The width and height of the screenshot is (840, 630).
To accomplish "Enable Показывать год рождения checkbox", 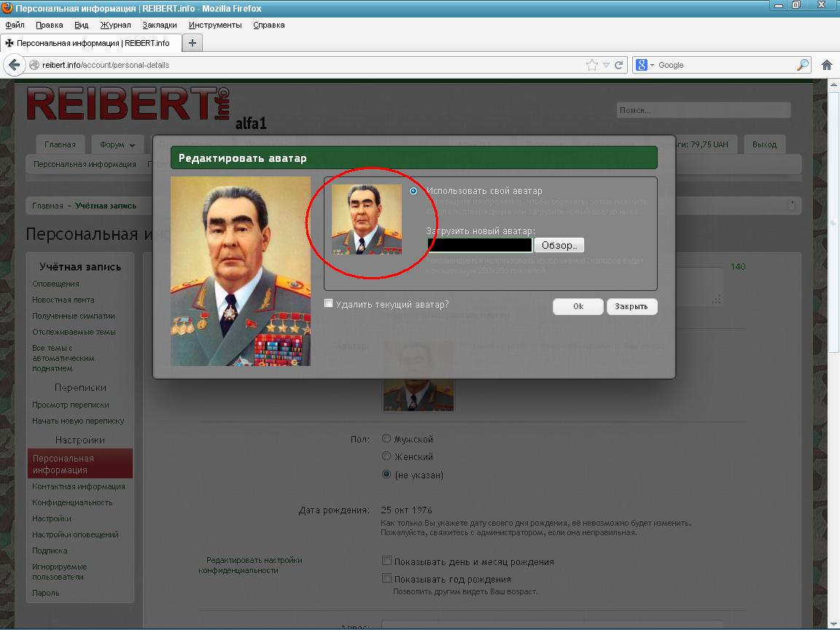I will (386, 577).
